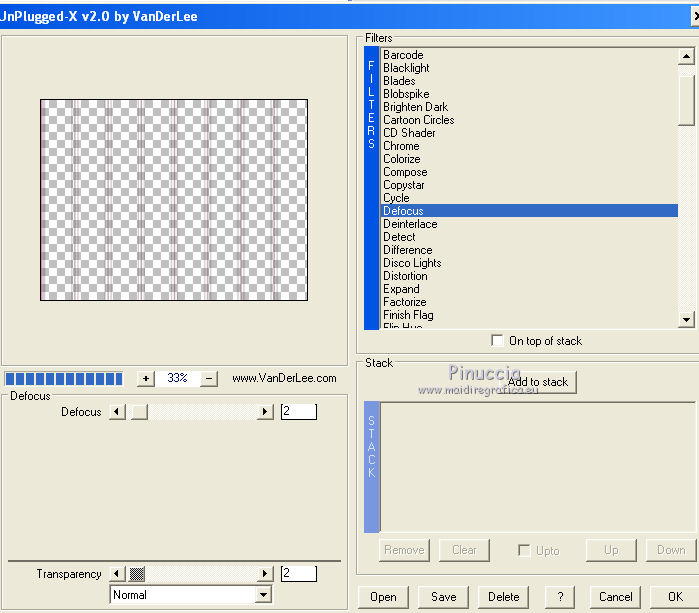This screenshot has width=699, height=613.
Task: Click the Clear stack button
Action: tap(464, 550)
